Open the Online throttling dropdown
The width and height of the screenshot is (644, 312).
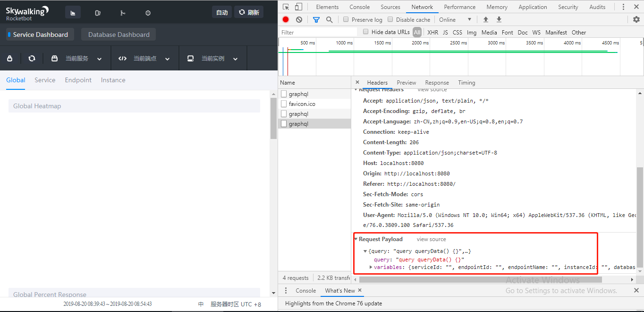[455, 19]
